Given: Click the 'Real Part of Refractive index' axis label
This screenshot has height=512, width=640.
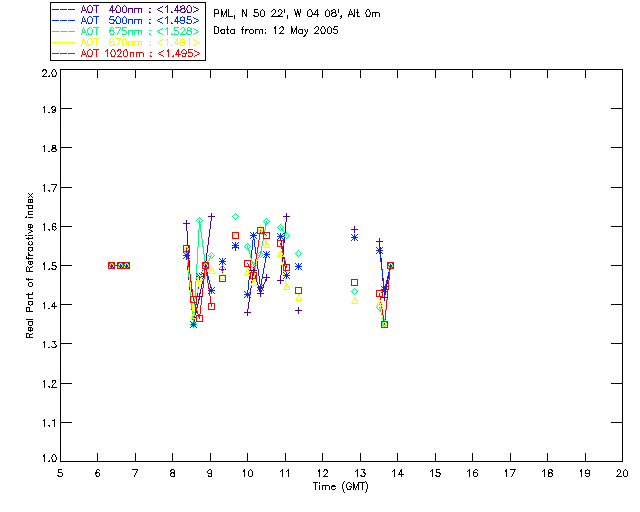Looking at the screenshot, I should point(30,265).
